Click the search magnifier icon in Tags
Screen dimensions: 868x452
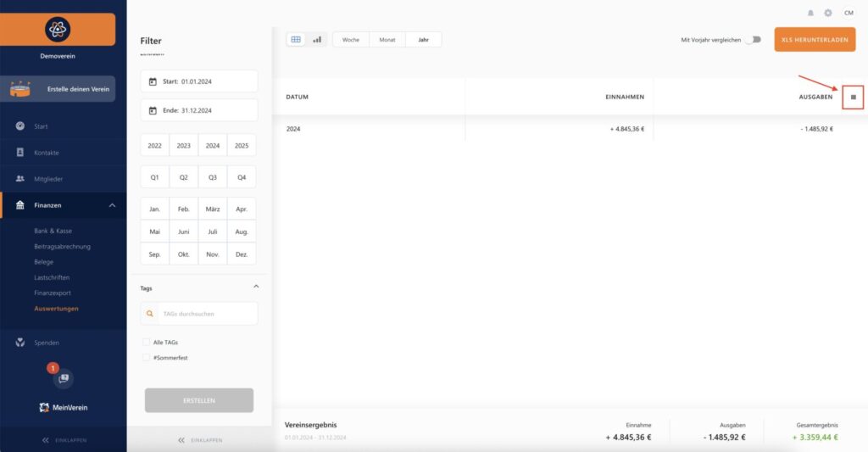[x=149, y=314]
